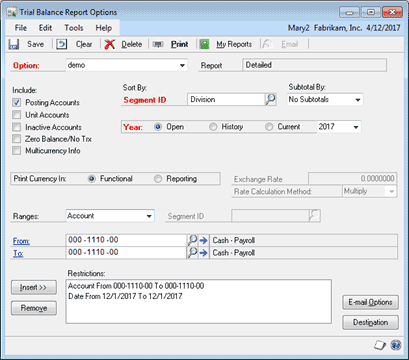Follow the From link label
Image resolution: width=409 pixels, height=360 pixels.
21,241
